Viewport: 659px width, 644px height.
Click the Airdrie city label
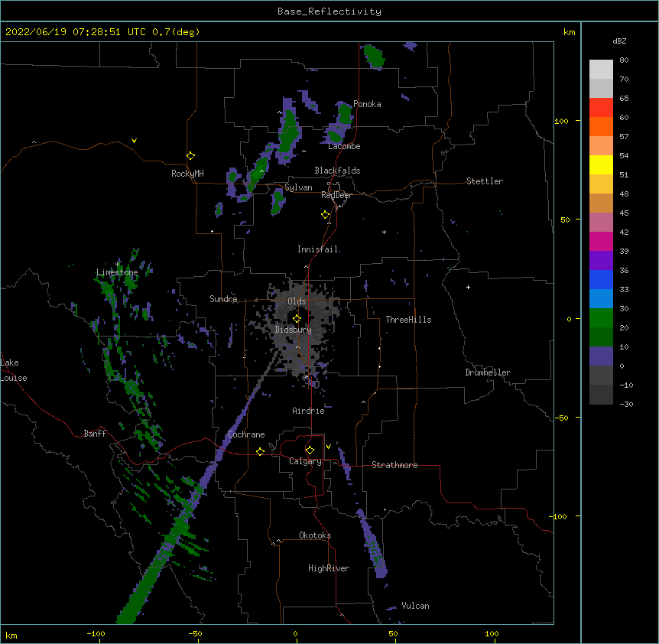point(309,411)
